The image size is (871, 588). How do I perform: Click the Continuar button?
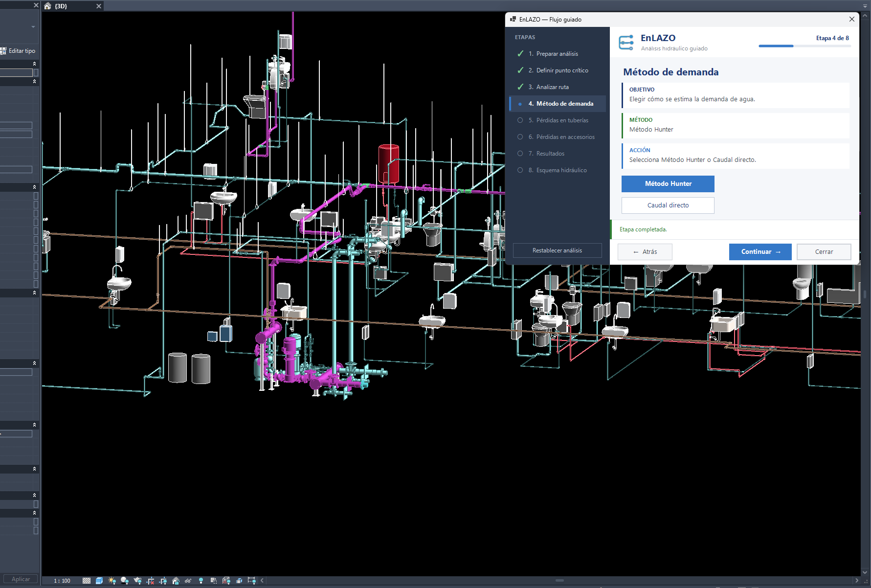(760, 252)
